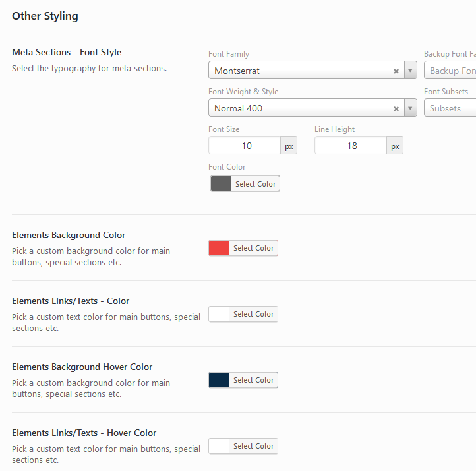476x471 pixels.
Task: Clear the Normal 400 font weight selection
Action: pos(396,109)
